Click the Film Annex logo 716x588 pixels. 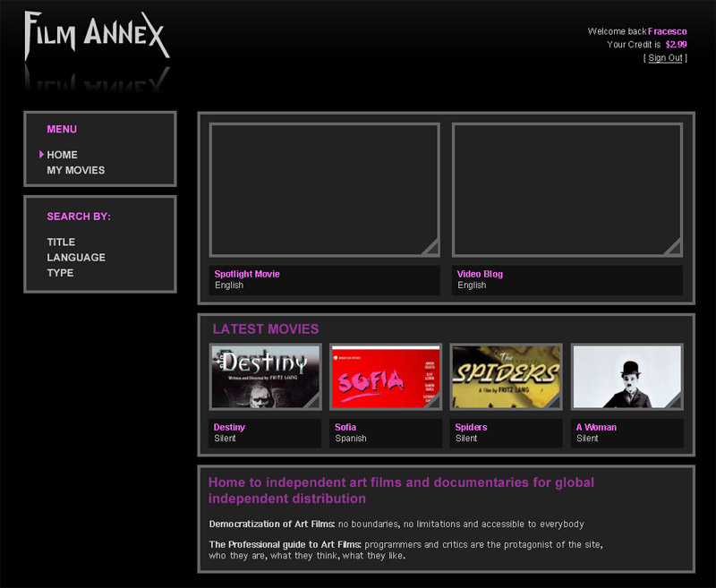[x=97, y=36]
